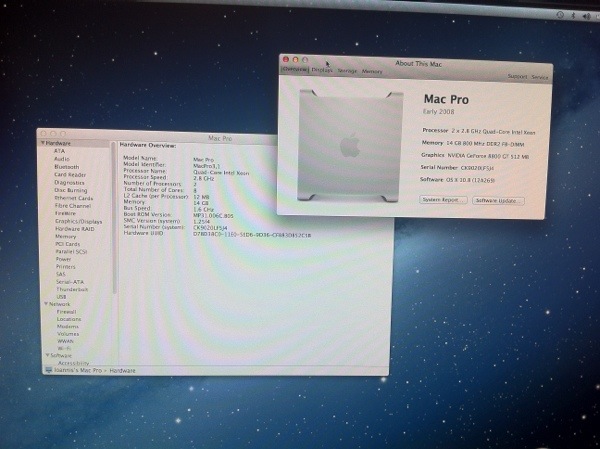The width and height of the screenshot is (600, 449).
Task: Click the Bluetooth icon in menu bar
Action: [573, 15]
